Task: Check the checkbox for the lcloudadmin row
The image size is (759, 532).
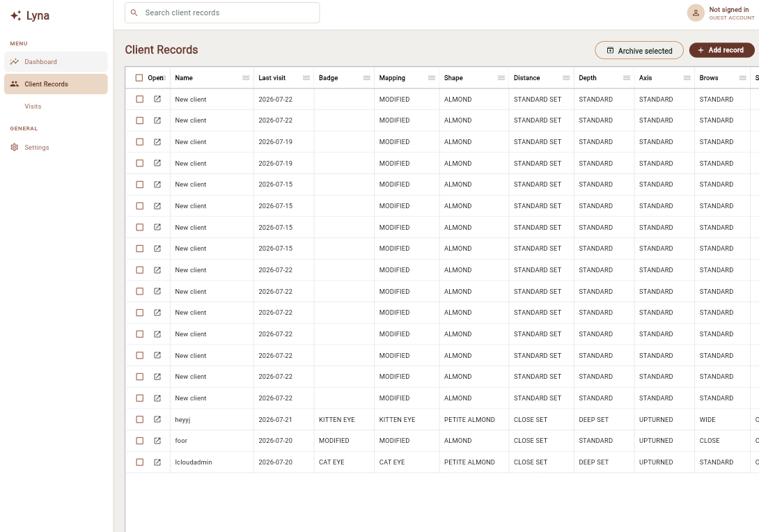Action: click(140, 462)
